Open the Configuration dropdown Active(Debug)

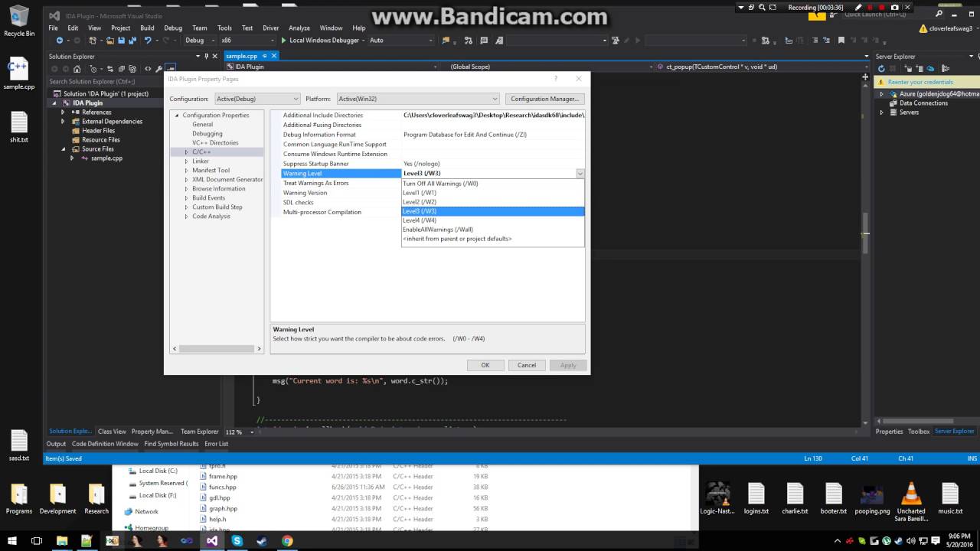click(x=256, y=99)
